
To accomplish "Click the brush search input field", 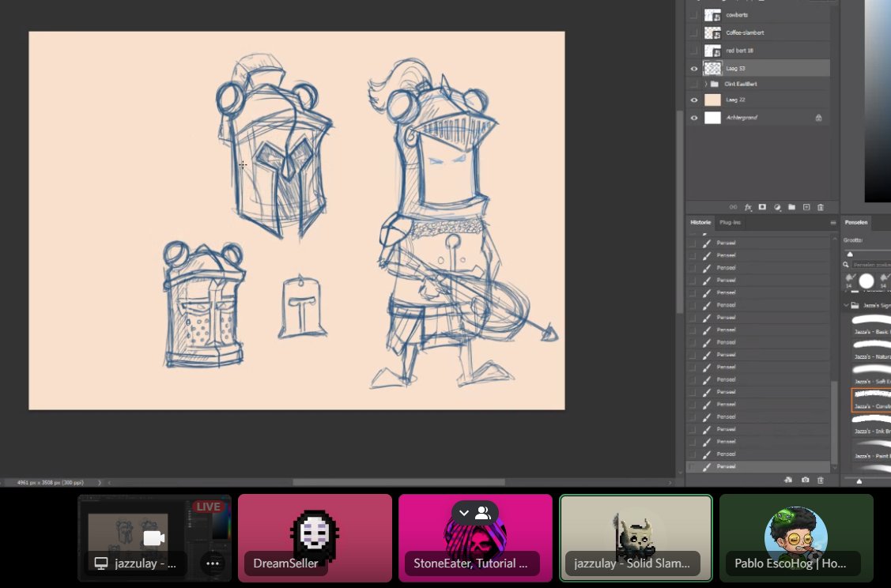I will tap(871, 265).
